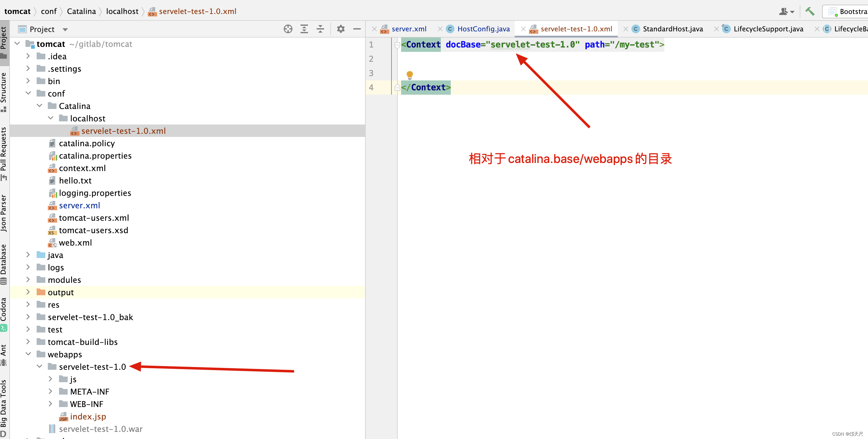Open the Bootstrap run configuration dropdown
The image size is (868, 439).
coord(846,11)
